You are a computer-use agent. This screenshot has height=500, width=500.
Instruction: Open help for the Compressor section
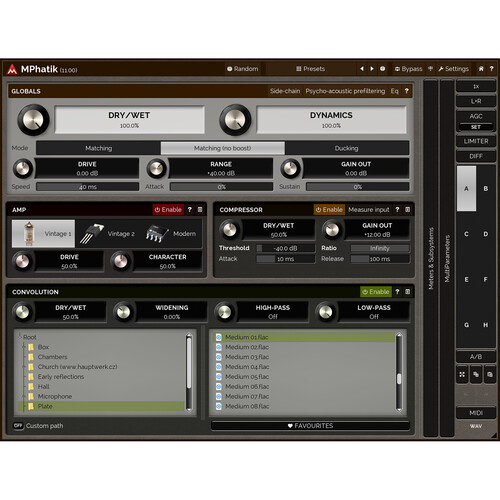[397, 210]
